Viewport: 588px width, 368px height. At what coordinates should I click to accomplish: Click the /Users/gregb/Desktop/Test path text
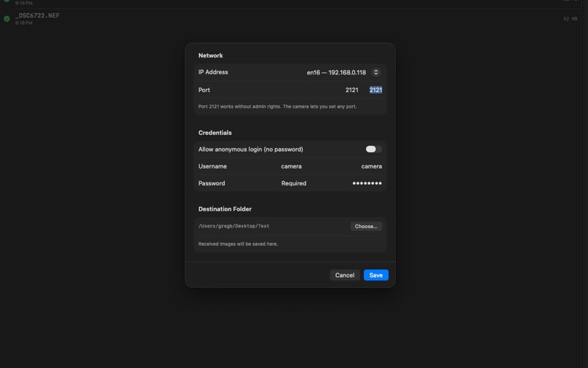click(234, 226)
